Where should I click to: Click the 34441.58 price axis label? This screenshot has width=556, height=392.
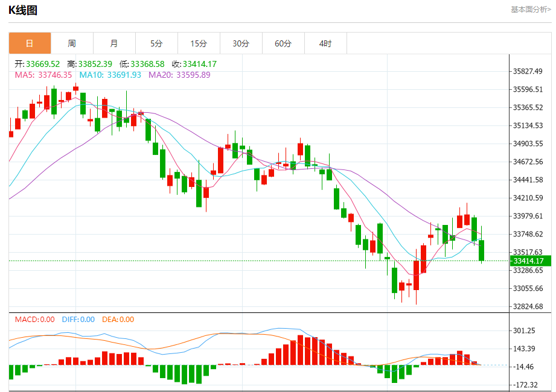[528, 180]
